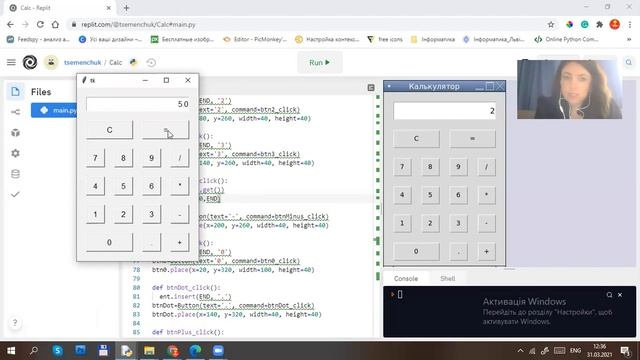Click 3 in the Калькулятор window

point(458,223)
